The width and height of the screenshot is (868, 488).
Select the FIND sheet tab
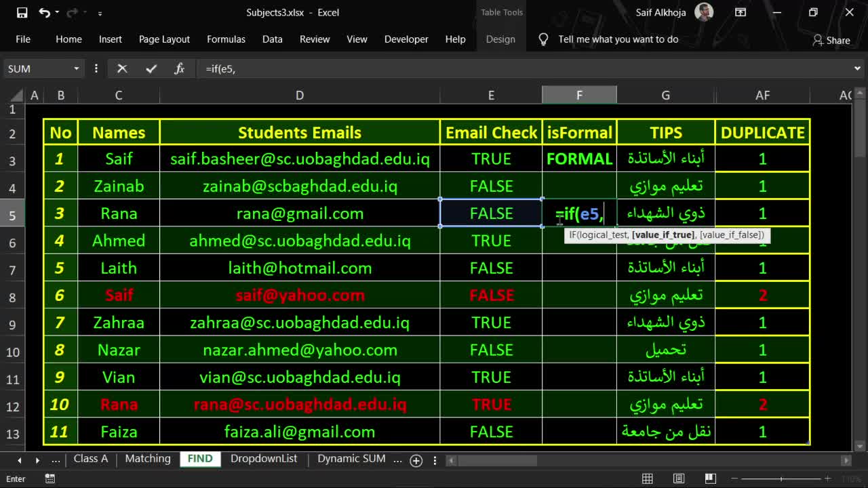coord(200,459)
